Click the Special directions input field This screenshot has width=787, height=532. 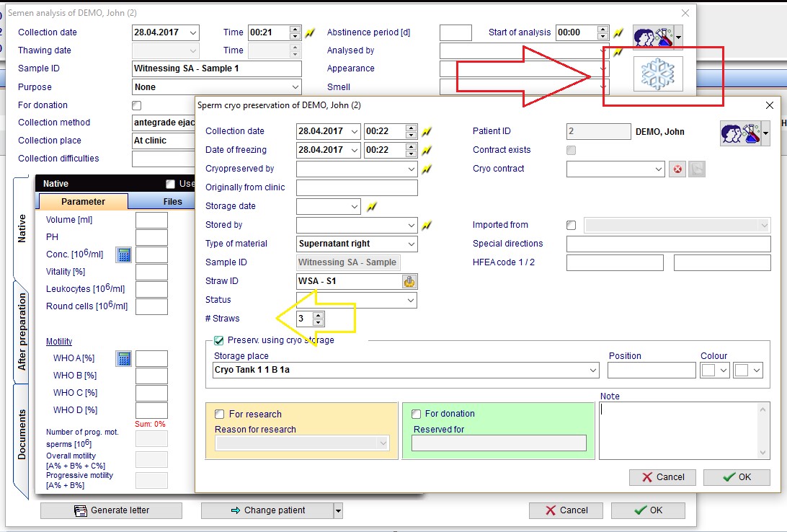[669, 244]
